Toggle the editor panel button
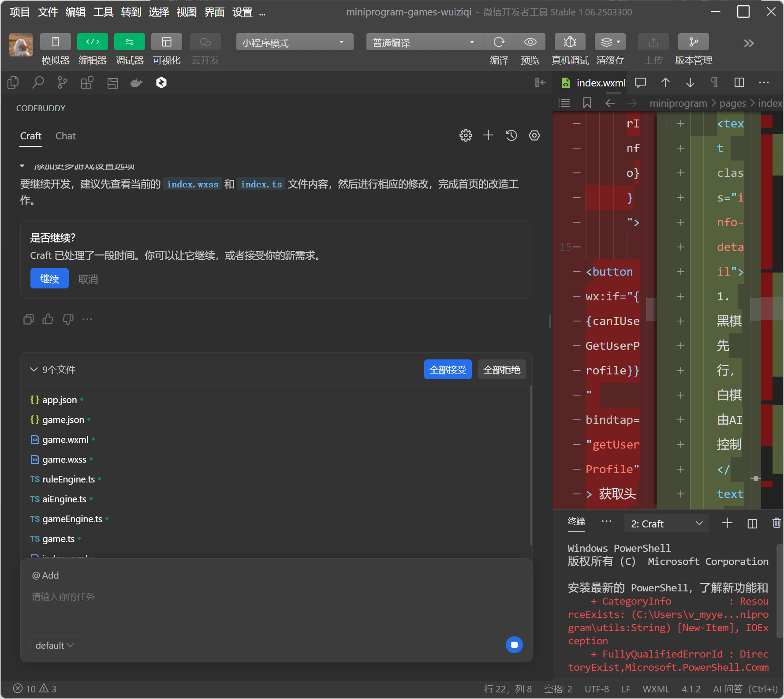The image size is (784, 699). coord(93,42)
